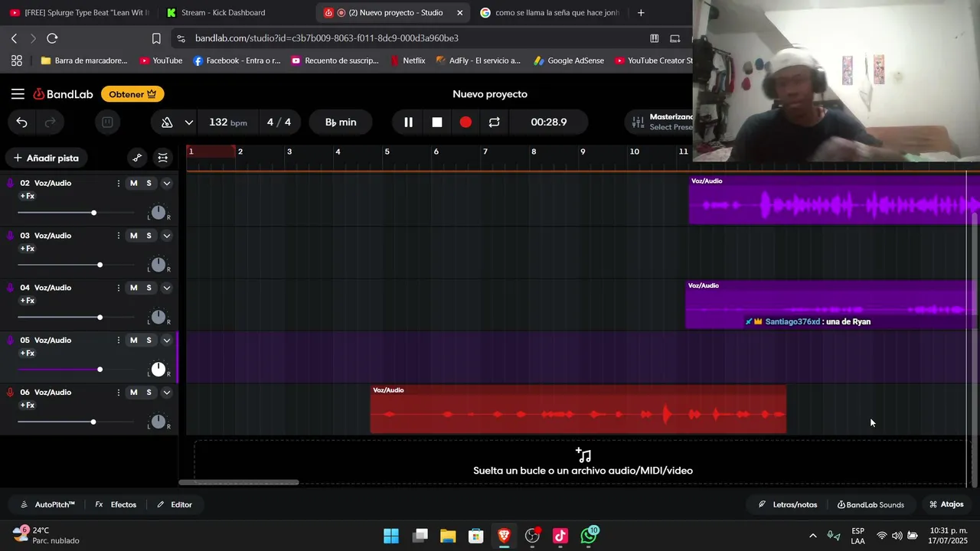Add Fx to track 03
Viewport: 980px width, 551px height.
pyautogui.click(x=27, y=249)
